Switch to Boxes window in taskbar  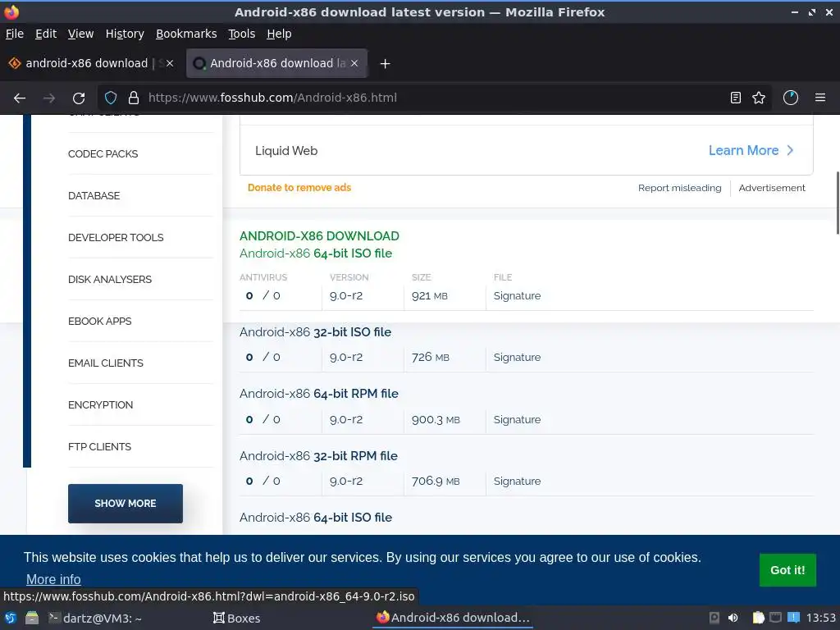pos(236,619)
